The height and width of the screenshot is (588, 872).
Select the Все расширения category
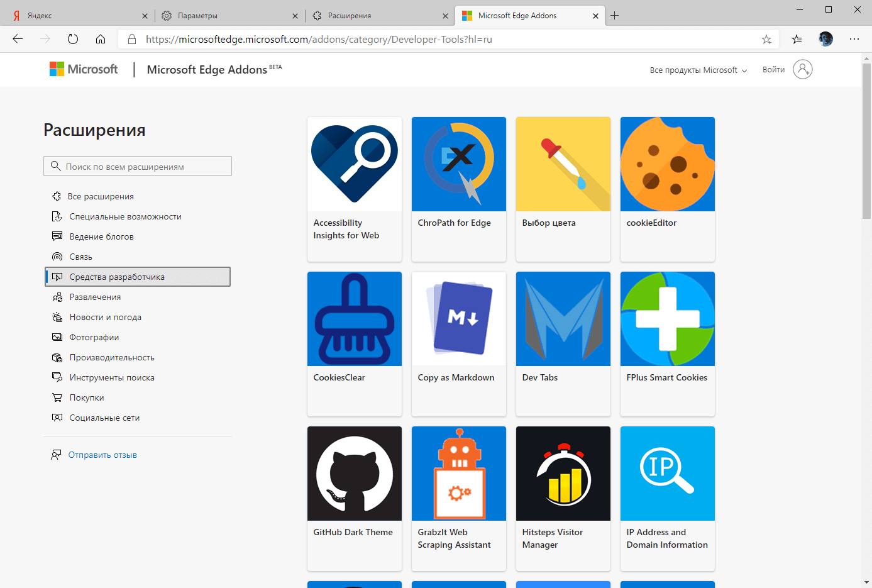click(138, 196)
